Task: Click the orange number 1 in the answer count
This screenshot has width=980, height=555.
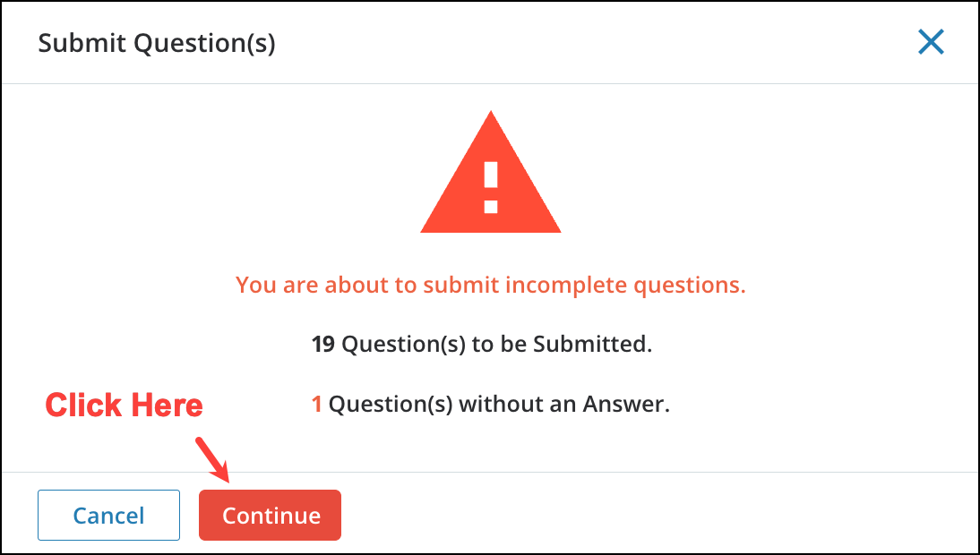Action: (x=318, y=404)
